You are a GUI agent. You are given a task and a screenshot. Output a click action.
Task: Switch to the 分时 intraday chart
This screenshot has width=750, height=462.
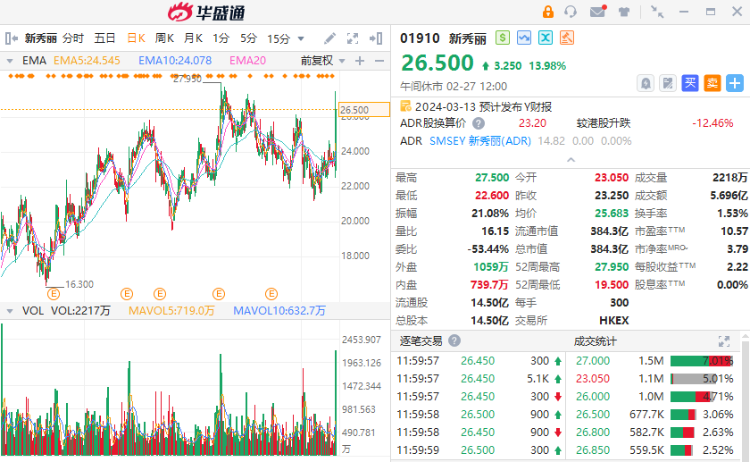coord(73,38)
